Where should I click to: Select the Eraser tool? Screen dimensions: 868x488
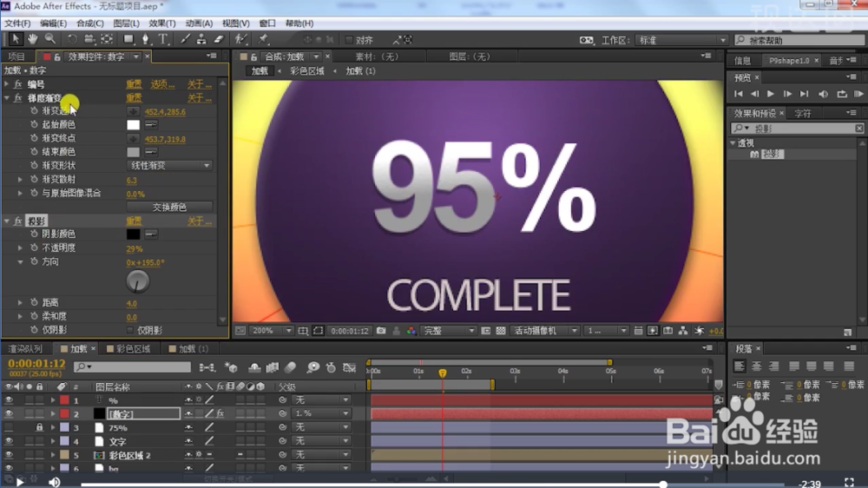point(219,39)
